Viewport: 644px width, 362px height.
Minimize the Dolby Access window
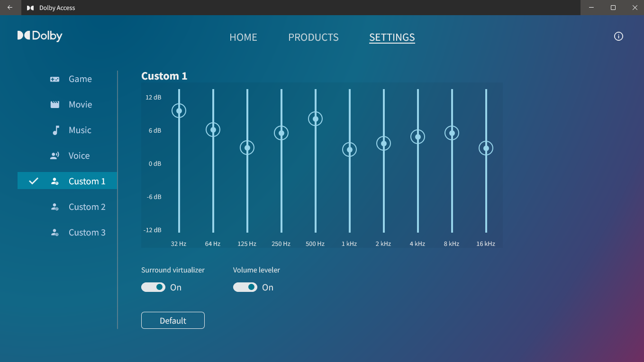coord(591,8)
